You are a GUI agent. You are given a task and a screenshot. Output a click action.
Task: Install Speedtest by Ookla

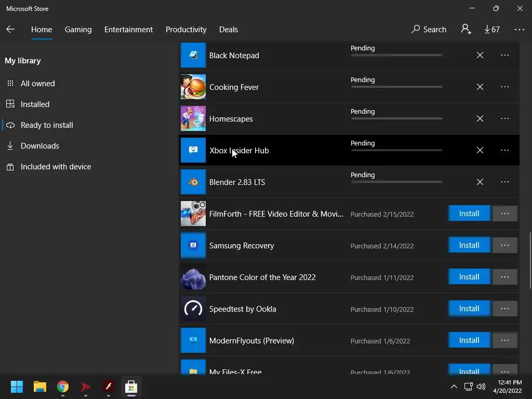pyautogui.click(x=469, y=309)
